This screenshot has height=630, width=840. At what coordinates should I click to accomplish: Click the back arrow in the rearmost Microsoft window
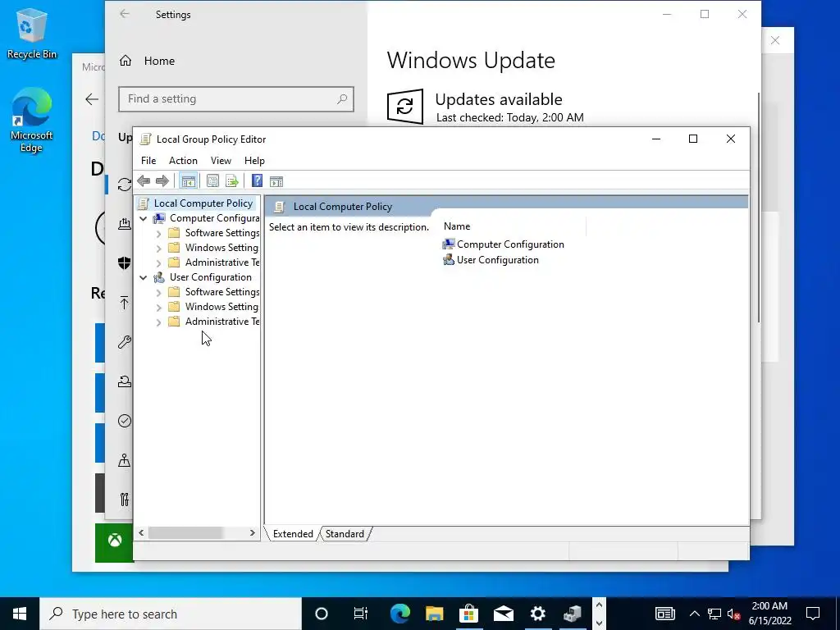(x=92, y=99)
